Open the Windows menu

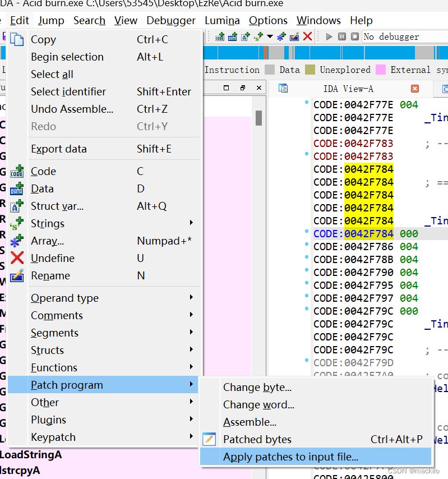(319, 20)
